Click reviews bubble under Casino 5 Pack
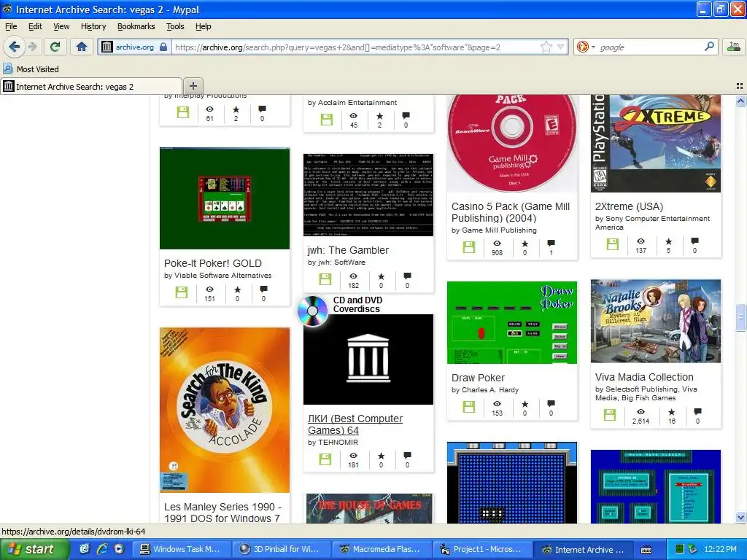The image size is (747, 560). coord(551,244)
